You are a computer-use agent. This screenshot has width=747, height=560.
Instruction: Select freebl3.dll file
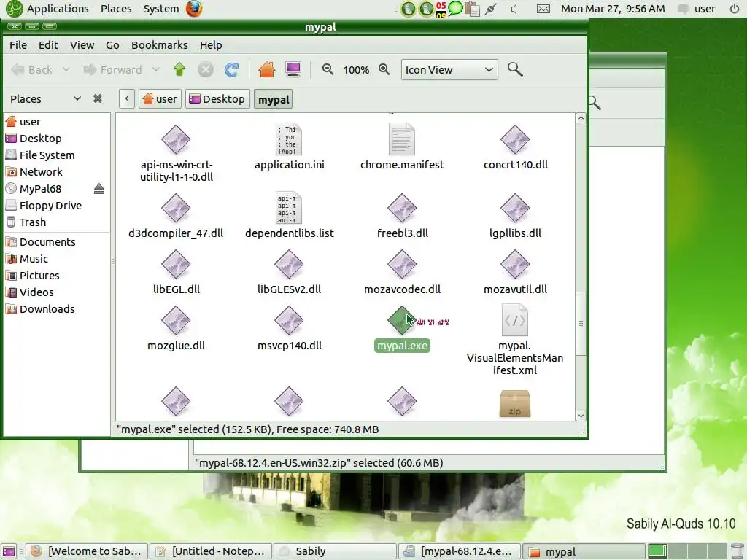tap(402, 215)
